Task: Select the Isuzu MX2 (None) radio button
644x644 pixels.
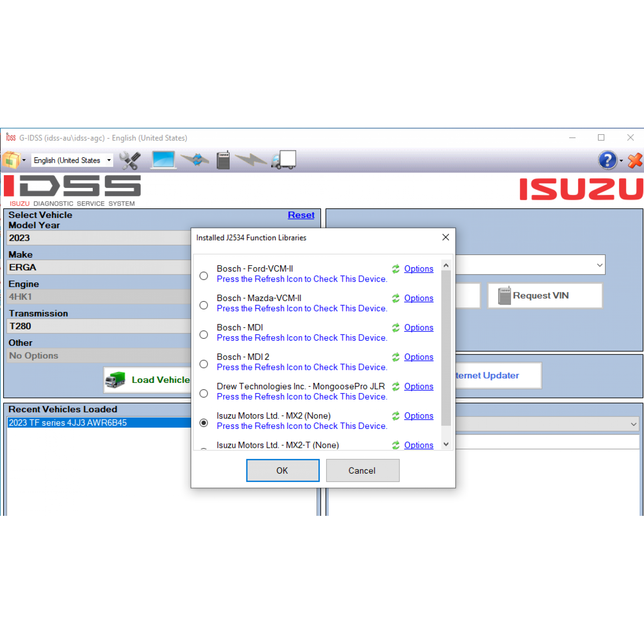Action: (x=204, y=423)
